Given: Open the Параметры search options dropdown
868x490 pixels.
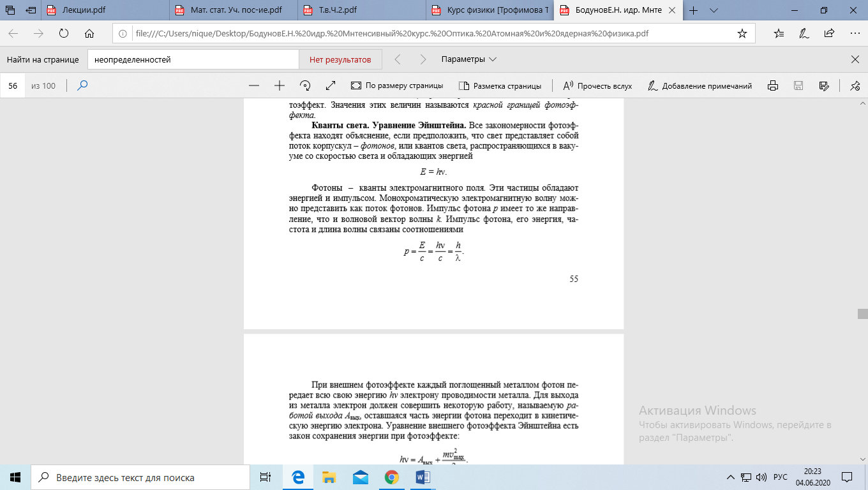Looking at the screenshot, I should 469,59.
